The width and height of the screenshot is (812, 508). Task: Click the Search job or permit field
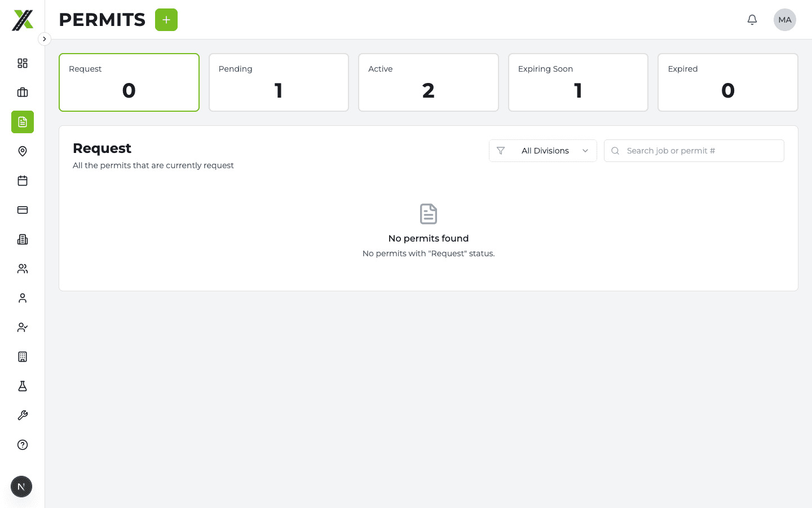tap(694, 151)
